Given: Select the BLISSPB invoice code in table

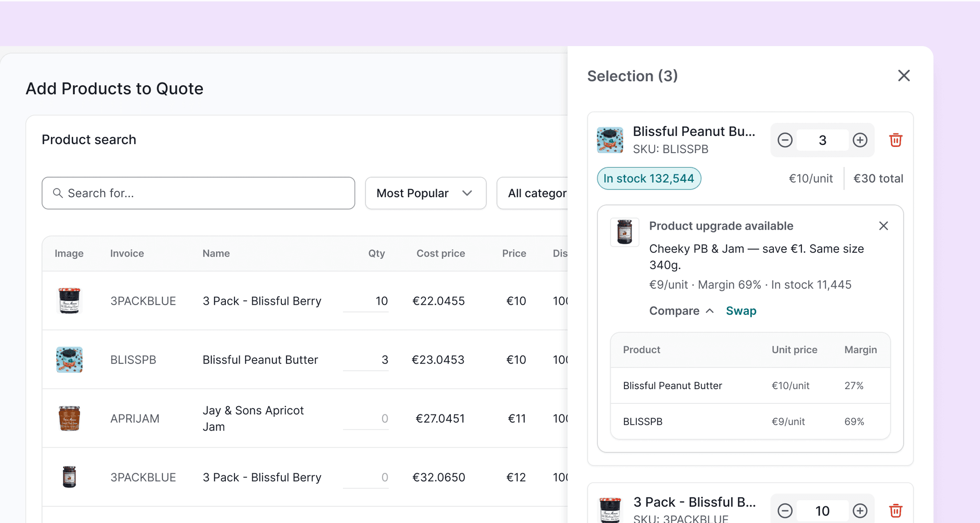Looking at the screenshot, I should [133, 360].
